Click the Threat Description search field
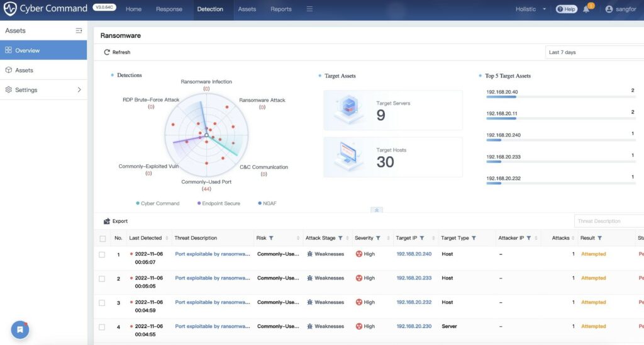 pos(608,221)
